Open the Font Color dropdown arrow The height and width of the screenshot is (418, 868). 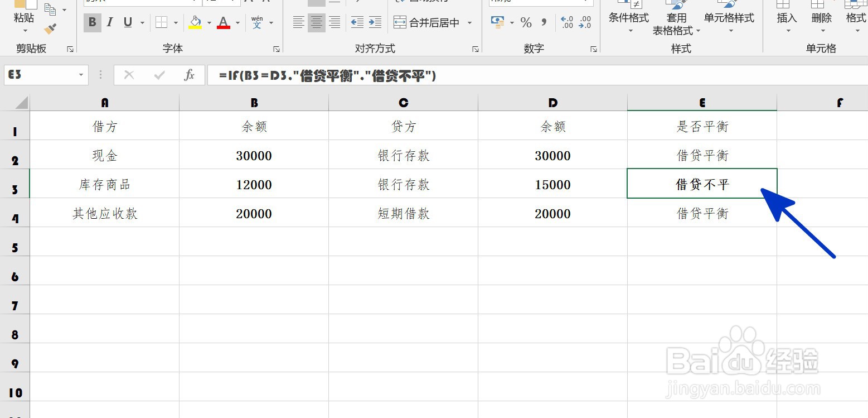click(x=237, y=23)
